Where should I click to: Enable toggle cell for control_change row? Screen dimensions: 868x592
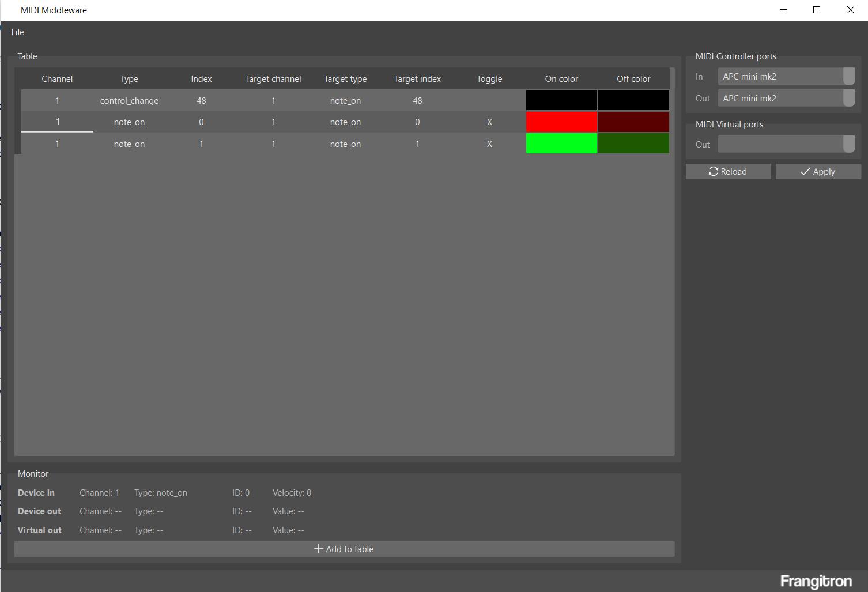coord(489,101)
